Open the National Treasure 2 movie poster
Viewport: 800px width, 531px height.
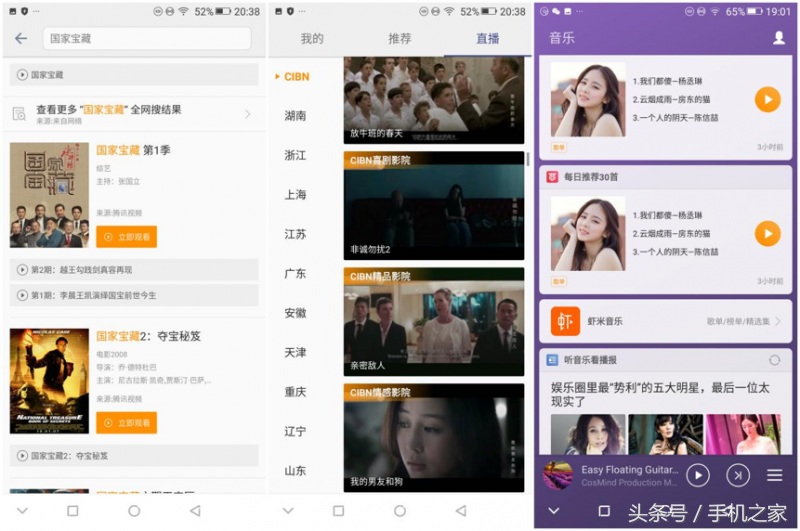tap(49, 381)
